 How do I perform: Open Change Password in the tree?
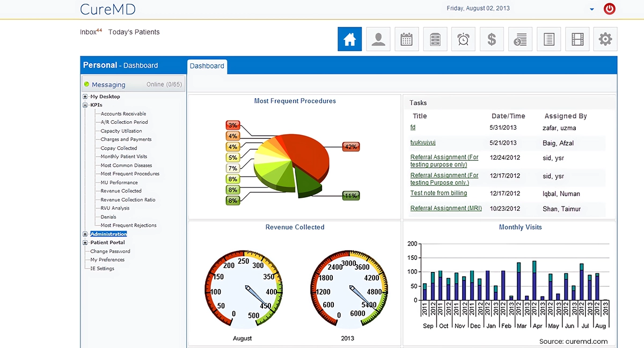coord(110,251)
